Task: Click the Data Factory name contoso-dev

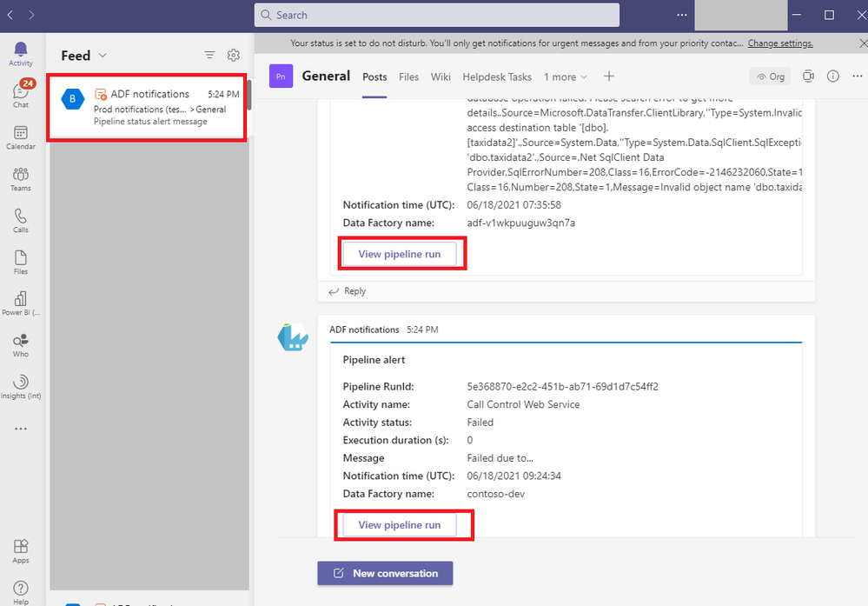Action: [495, 494]
